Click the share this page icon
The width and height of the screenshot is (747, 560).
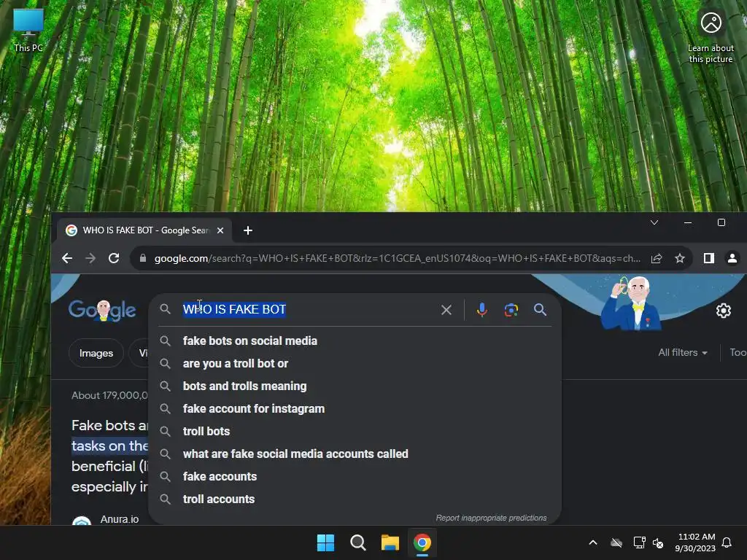pos(657,258)
